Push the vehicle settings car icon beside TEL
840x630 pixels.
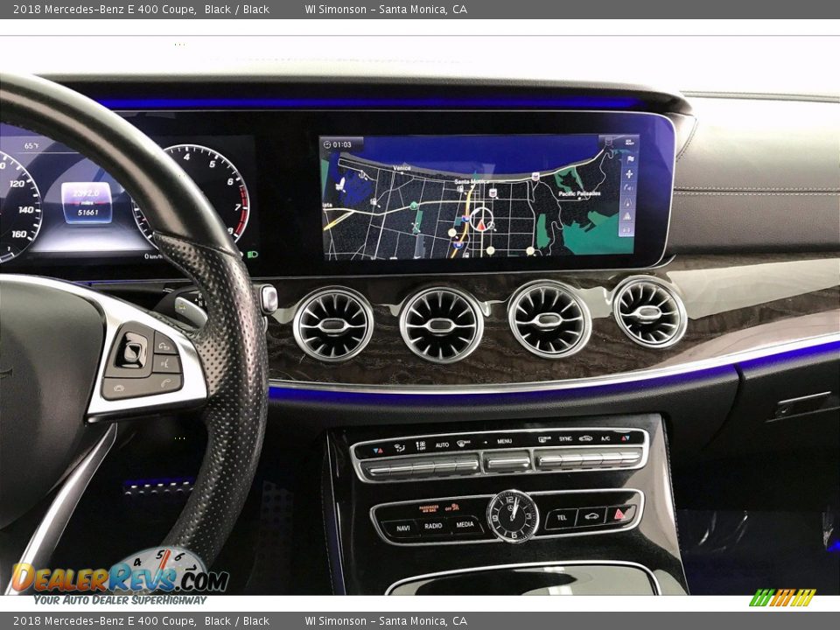591,516
